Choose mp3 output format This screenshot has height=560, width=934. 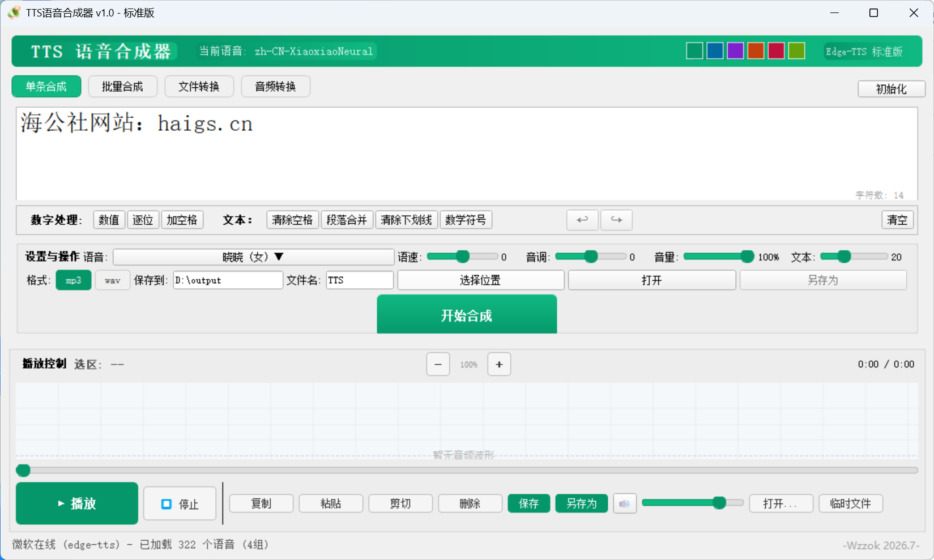click(74, 280)
